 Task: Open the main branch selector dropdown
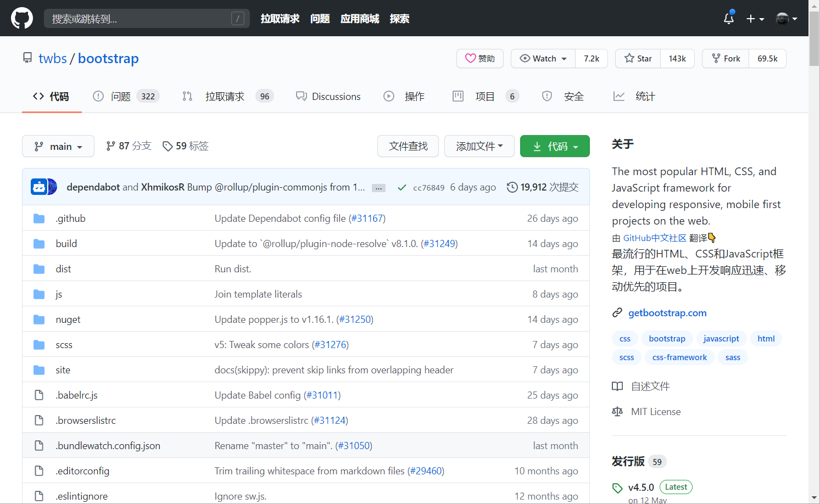[x=58, y=146]
